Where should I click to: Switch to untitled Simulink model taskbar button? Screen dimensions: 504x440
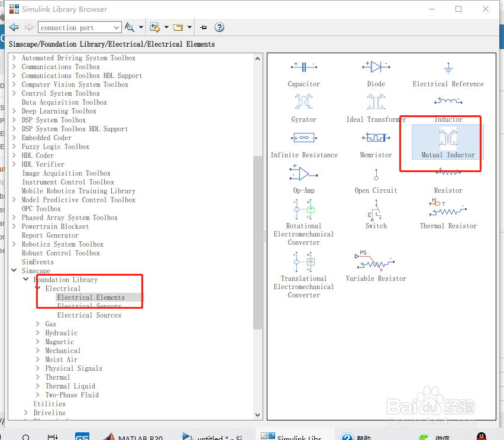tap(212, 436)
